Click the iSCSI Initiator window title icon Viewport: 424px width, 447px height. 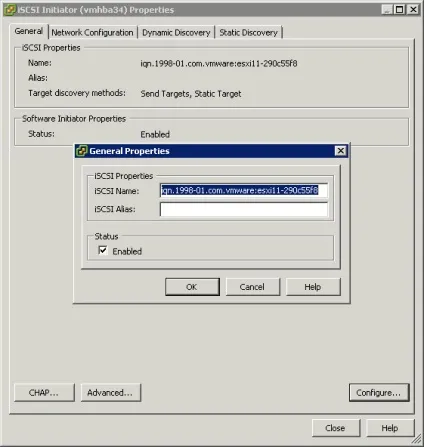pyautogui.click(x=10, y=10)
